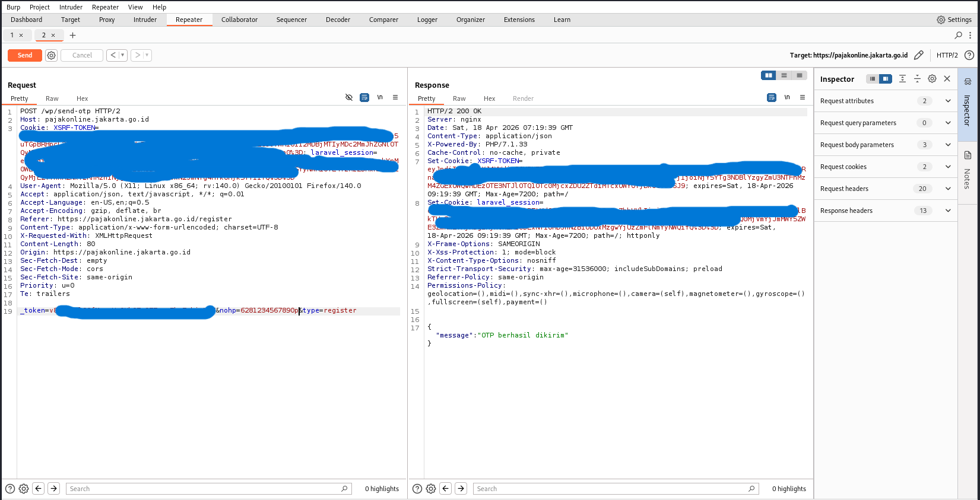Edit the target with the pencil icon

pyautogui.click(x=919, y=55)
